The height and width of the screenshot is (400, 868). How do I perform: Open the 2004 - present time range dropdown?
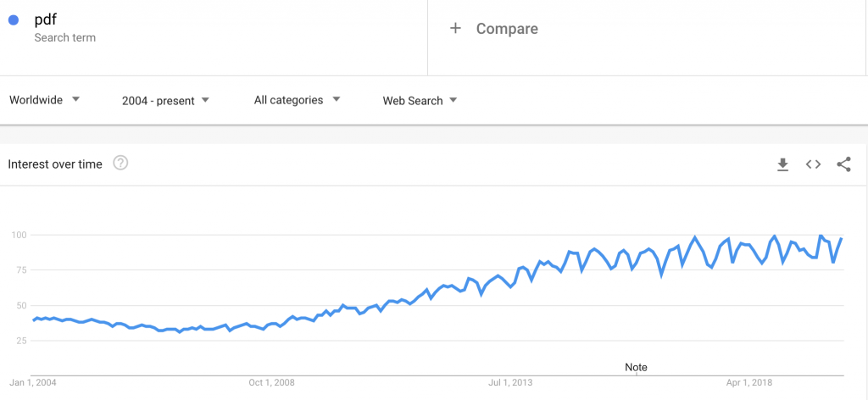[x=165, y=101]
